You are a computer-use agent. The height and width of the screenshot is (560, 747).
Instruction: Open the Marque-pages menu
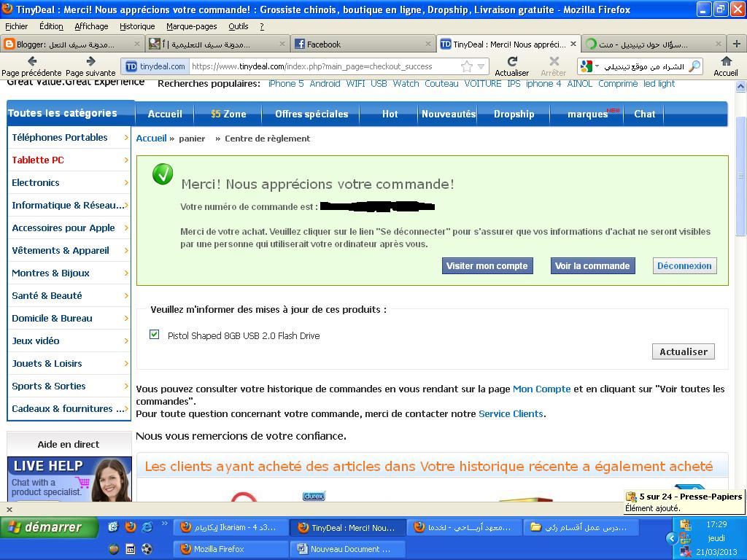(192, 27)
